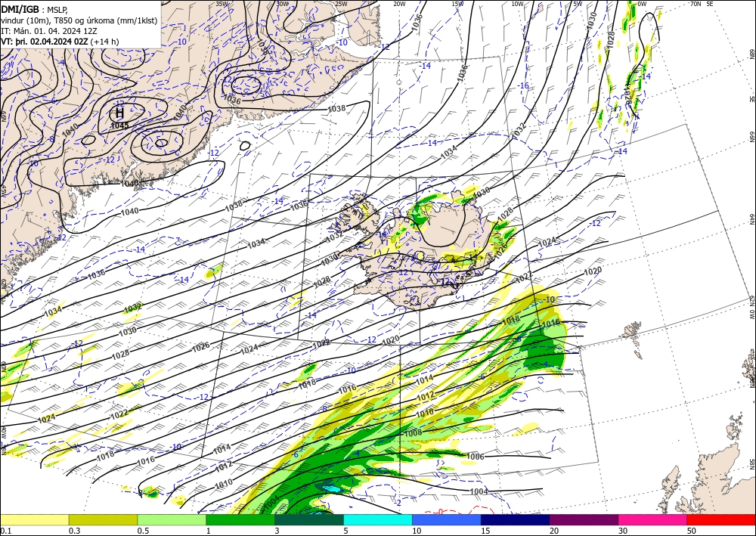Click the pale yellow 0.1–0.3 legend swatch
The width and height of the screenshot is (756, 536).
tap(34, 519)
